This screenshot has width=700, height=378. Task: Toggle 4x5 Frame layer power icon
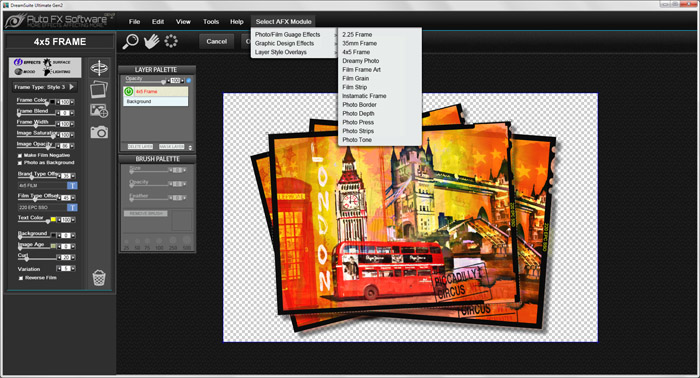[129, 91]
